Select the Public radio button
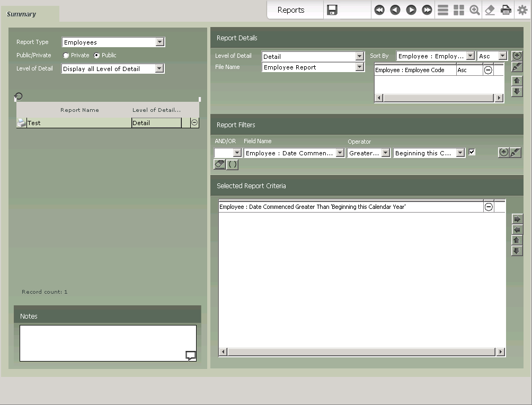 click(97, 55)
